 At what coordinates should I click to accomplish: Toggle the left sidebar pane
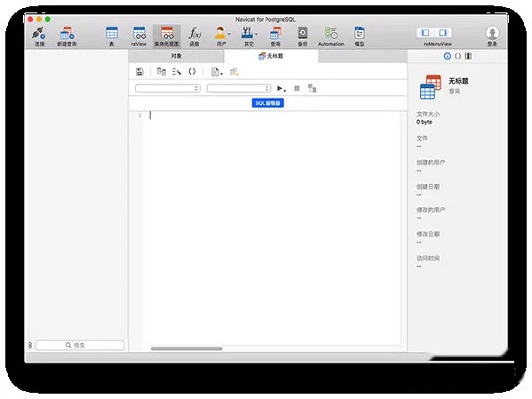[x=425, y=33]
